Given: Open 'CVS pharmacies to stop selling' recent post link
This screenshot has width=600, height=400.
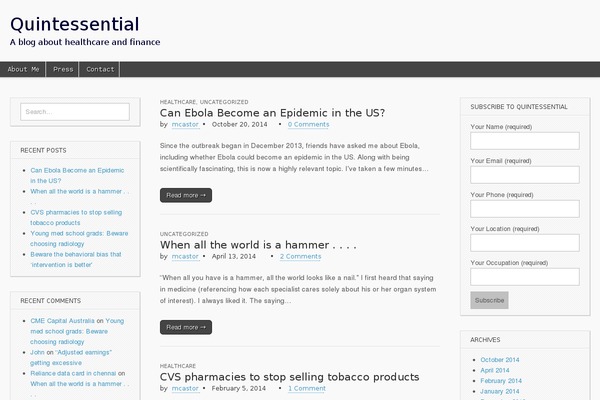Looking at the screenshot, I should tap(76, 217).
